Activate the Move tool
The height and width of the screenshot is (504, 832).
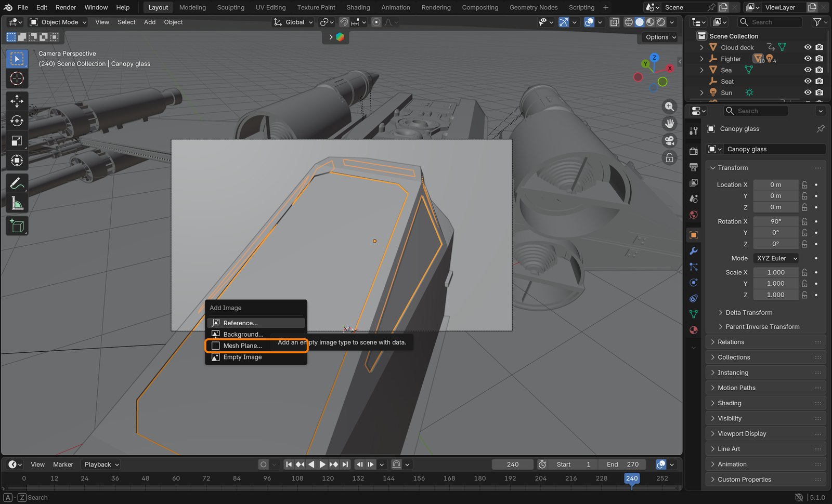pos(17,101)
